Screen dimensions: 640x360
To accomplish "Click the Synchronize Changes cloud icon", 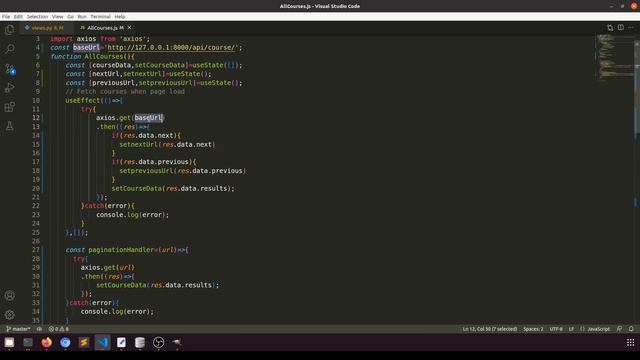I will [39, 329].
